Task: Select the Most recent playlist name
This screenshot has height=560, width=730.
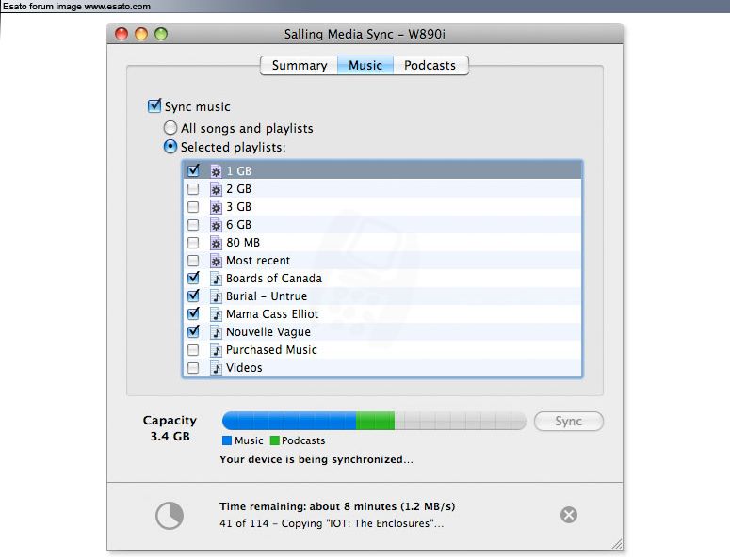Action: point(258,261)
